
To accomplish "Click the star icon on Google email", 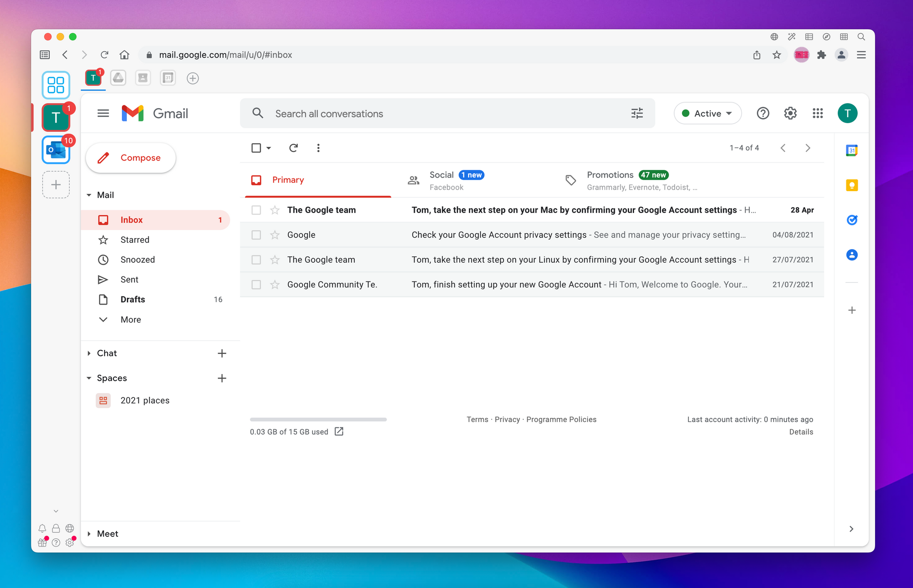I will (x=274, y=235).
